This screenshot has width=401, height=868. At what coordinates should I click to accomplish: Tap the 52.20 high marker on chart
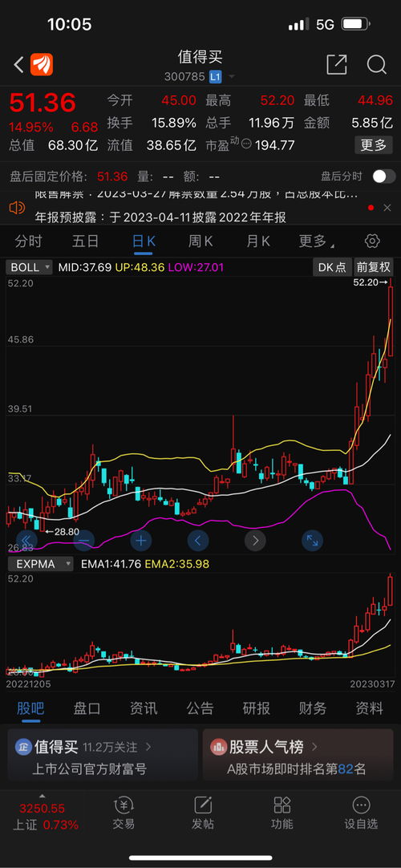pyautogui.click(x=370, y=282)
